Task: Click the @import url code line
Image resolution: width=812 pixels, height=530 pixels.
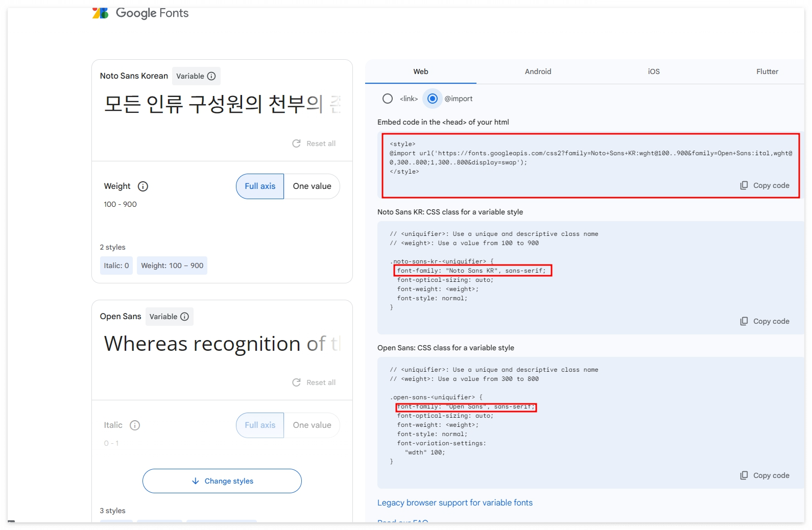Action: point(591,158)
